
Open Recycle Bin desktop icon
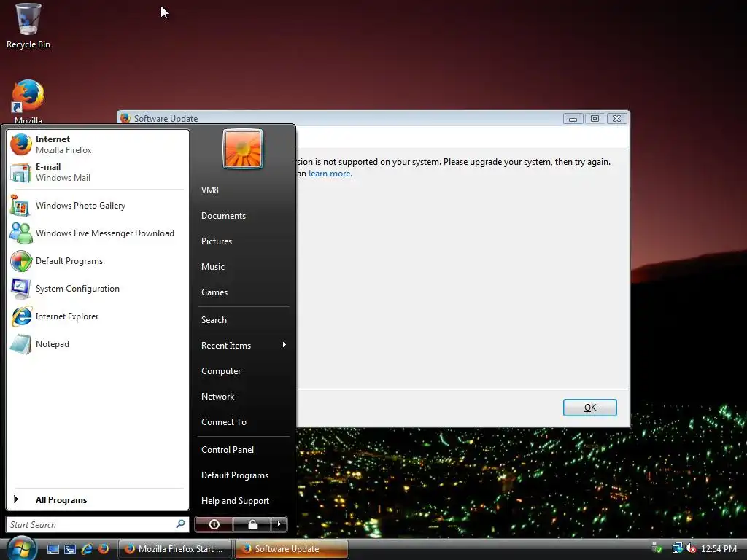tap(28, 26)
